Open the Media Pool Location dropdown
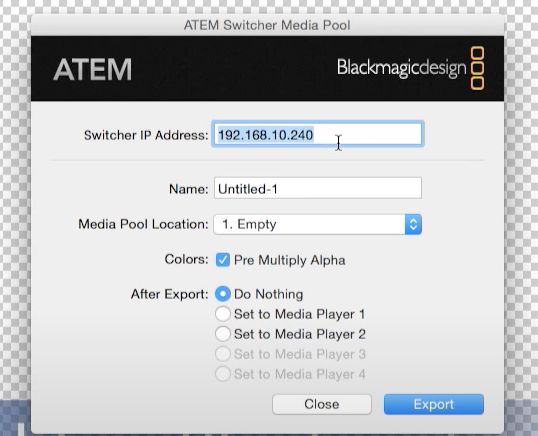This screenshot has width=538, height=436. click(x=318, y=224)
